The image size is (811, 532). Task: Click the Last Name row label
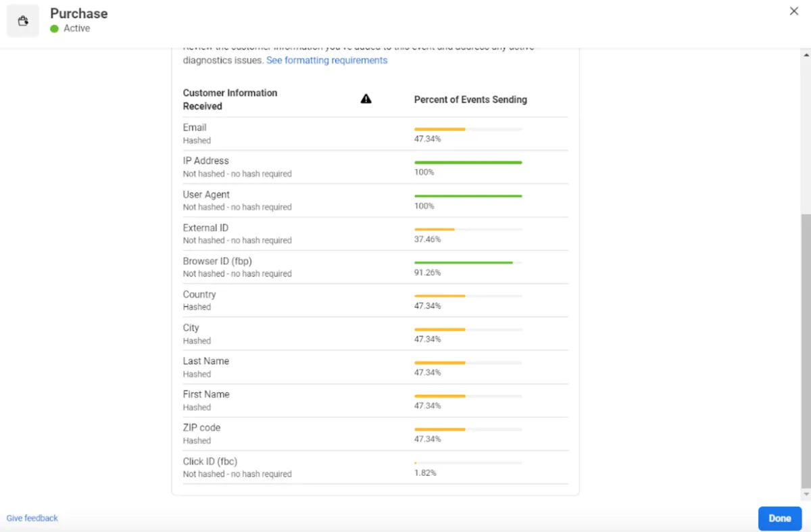click(x=205, y=361)
